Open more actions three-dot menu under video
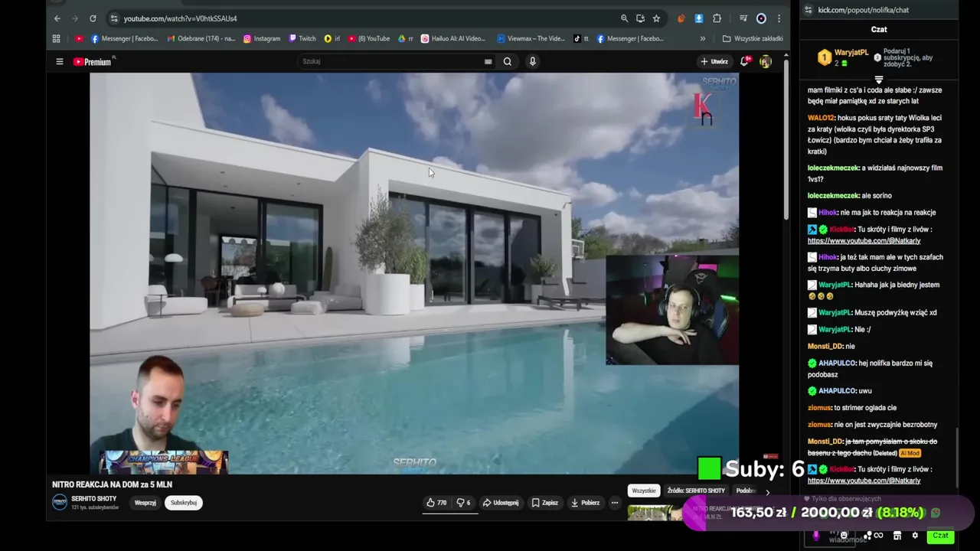This screenshot has width=980, height=551. (614, 503)
